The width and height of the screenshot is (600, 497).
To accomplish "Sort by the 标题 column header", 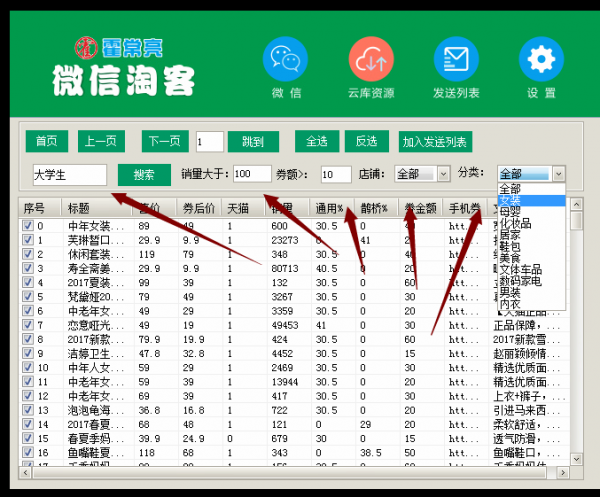I will [96, 208].
